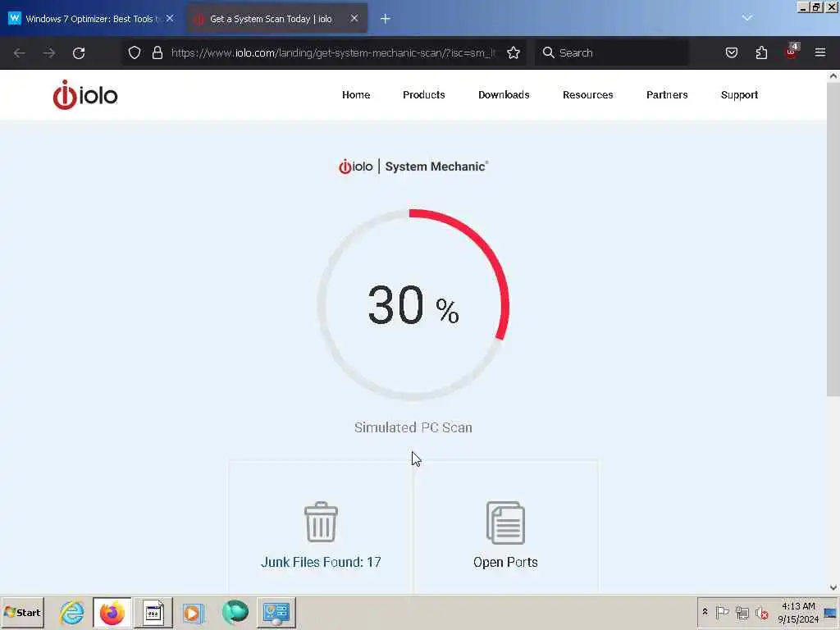Open the Partners nav link
Viewport: 840px width, 630px height.
point(667,95)
